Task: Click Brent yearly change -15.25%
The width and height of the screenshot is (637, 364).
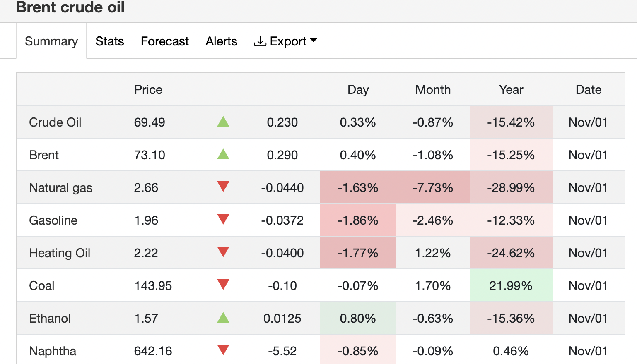Action: 511,155
